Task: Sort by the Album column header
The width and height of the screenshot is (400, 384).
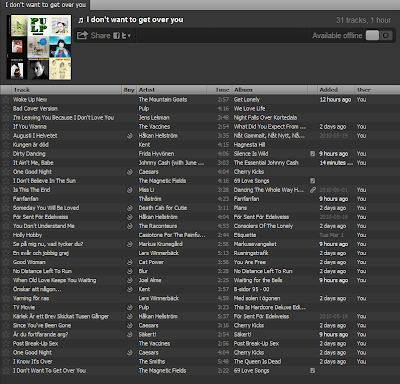Action: [270, 90]
